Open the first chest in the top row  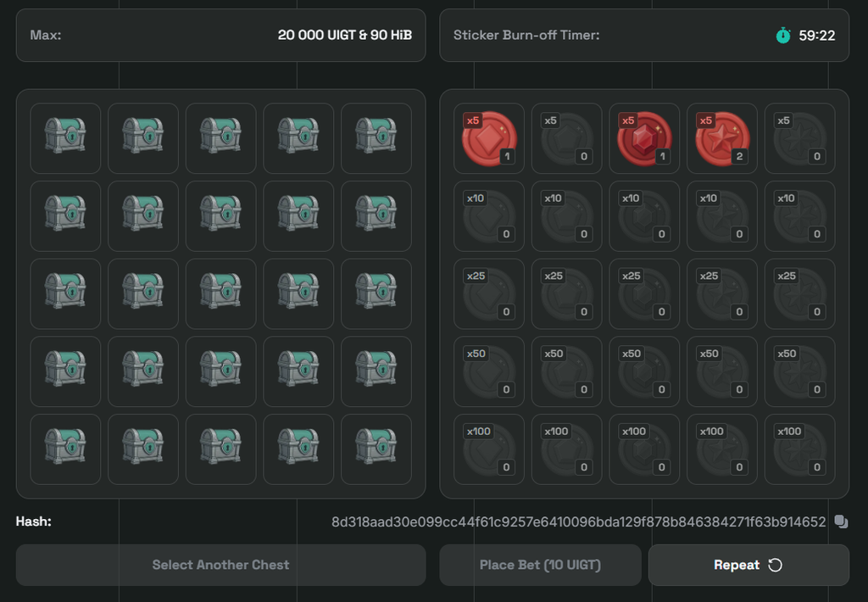[x=65, y=138]
